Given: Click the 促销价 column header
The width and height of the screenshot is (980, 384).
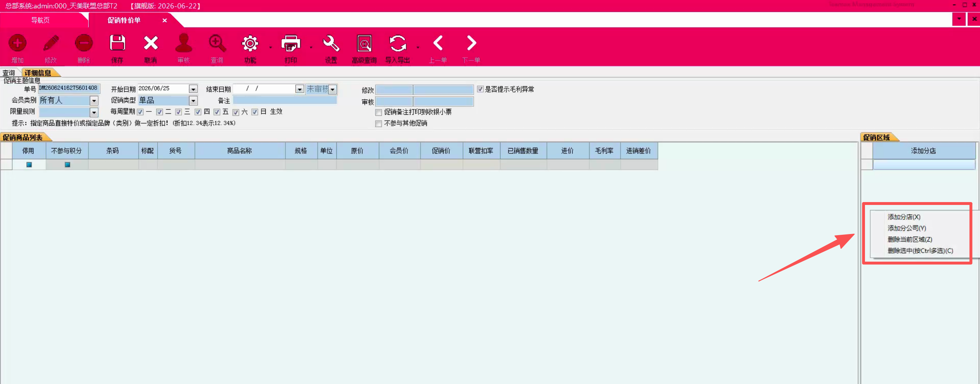Looking at the screenshot, I should coord(441,151).
